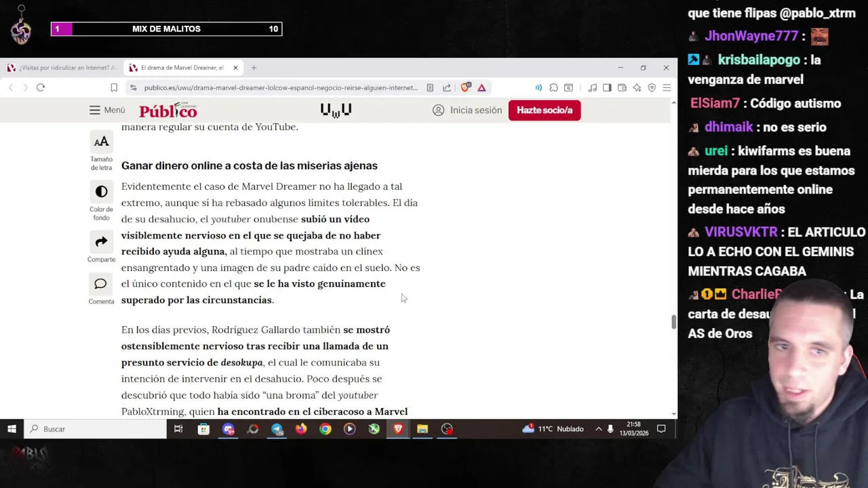Open Comenta comments bubble

coord(101,290)
